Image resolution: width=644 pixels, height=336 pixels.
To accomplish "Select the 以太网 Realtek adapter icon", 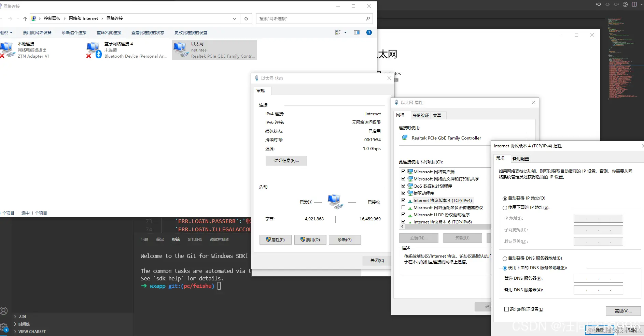I will point(181,50).
